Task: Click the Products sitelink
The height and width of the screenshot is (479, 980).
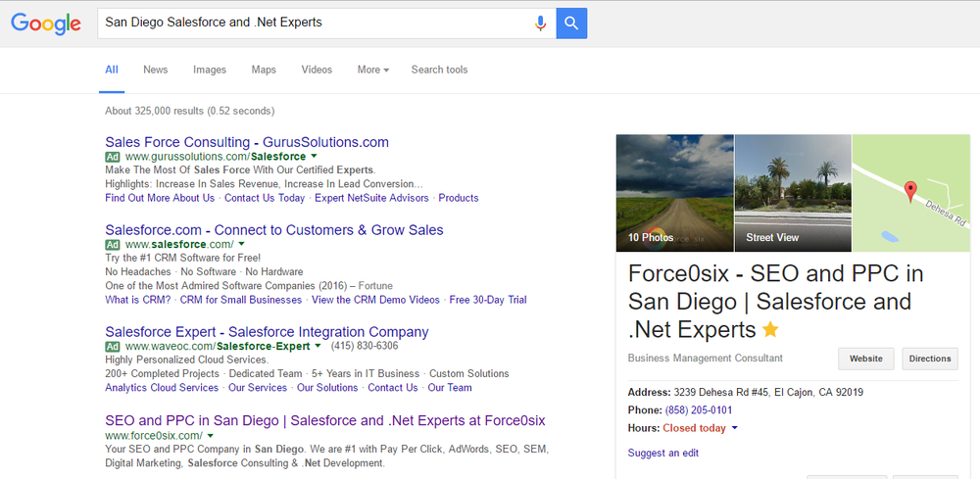Action: (458, 198)
